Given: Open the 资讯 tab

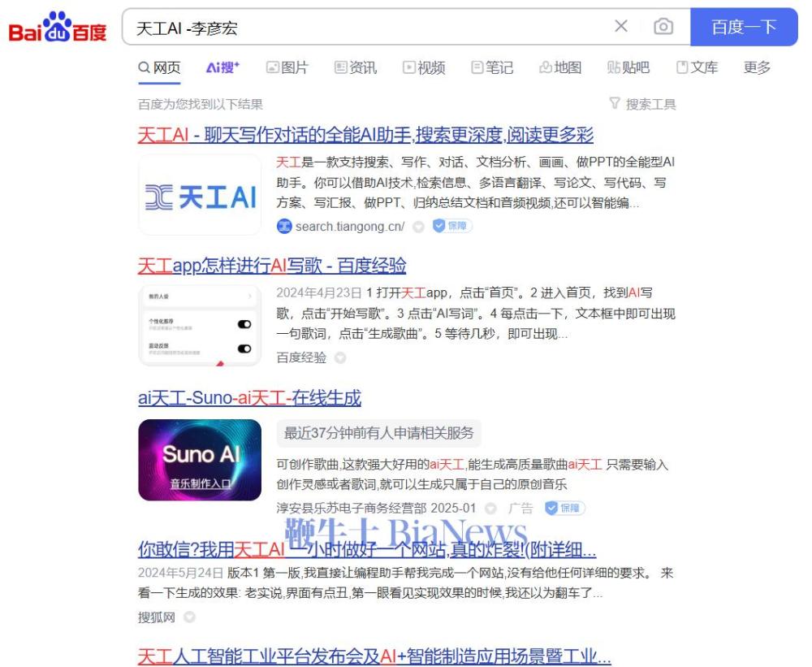Looking at the screenshot, I should (356, 67).
